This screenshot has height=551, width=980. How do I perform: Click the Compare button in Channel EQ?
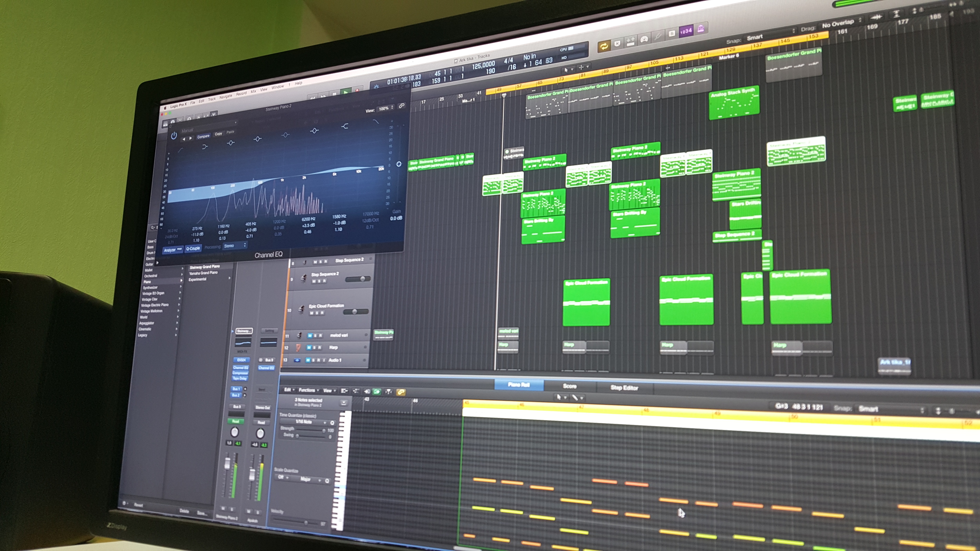[203, 136]
